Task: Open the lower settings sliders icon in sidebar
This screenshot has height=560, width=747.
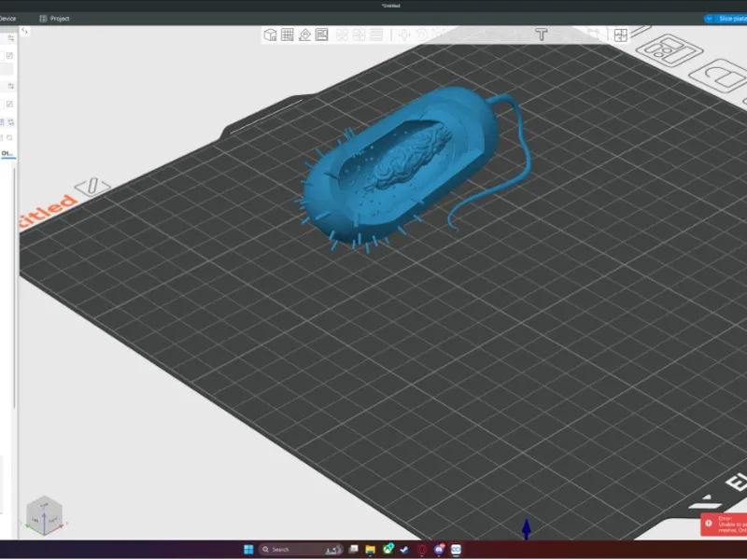Action: click(x=10, y=86)
